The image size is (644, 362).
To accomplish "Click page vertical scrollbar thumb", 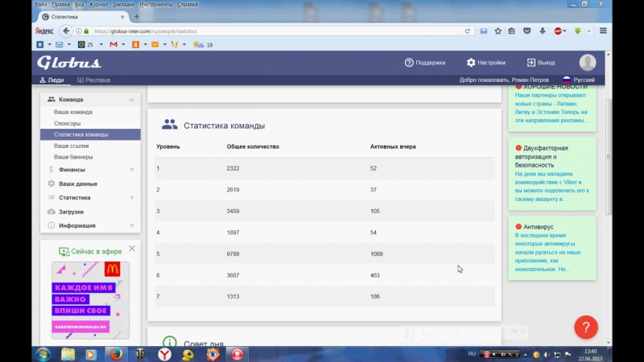I will [x=609, y=157].
